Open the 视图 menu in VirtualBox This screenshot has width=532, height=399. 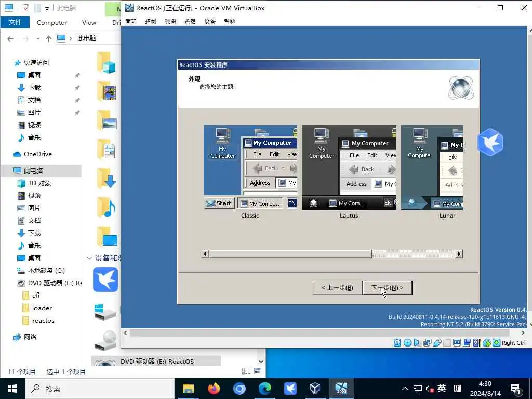(170, 21)
